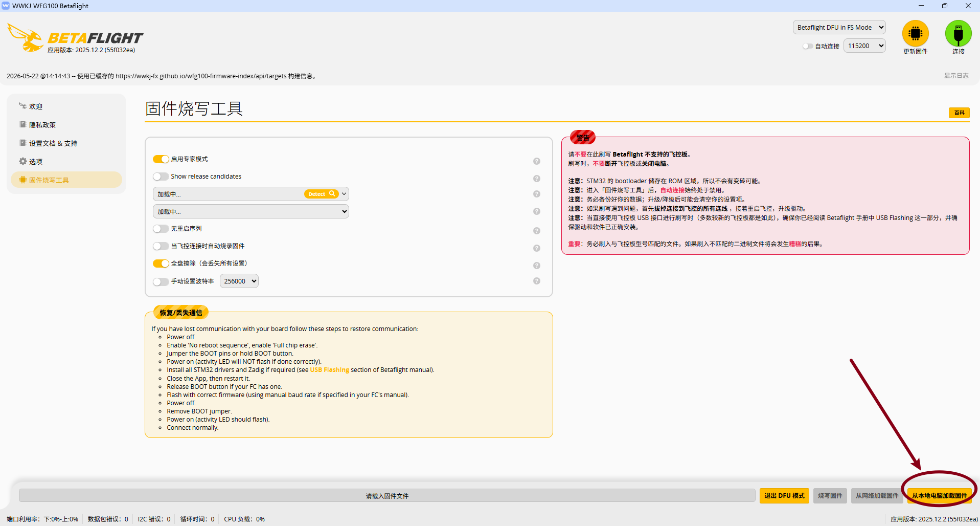Open help icon for 手动设置波特率

click(537, 281)
